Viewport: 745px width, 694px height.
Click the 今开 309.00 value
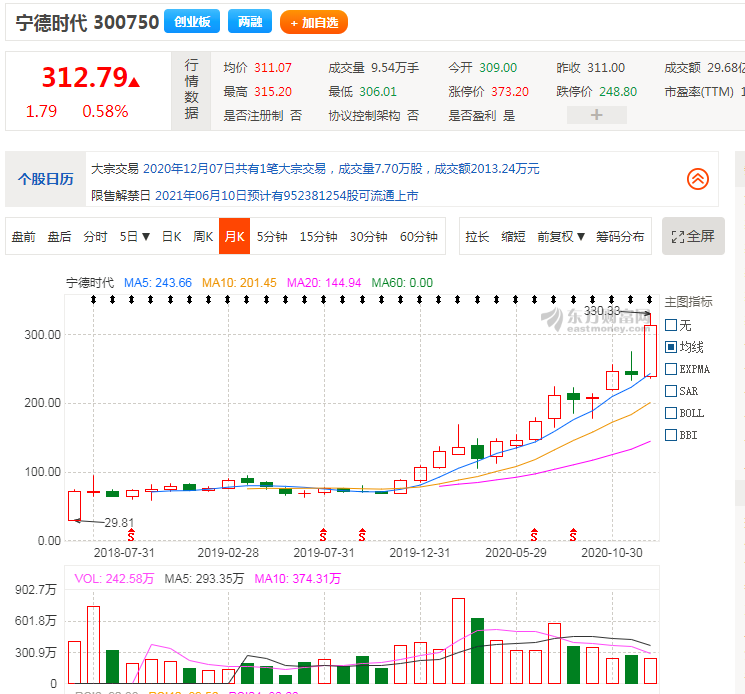click(498, 68)
